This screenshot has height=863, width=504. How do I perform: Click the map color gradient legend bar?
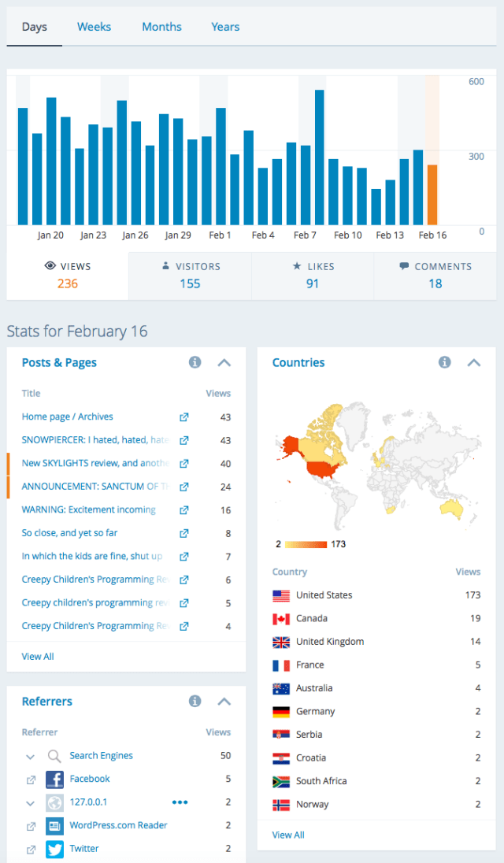click(306, 544)
